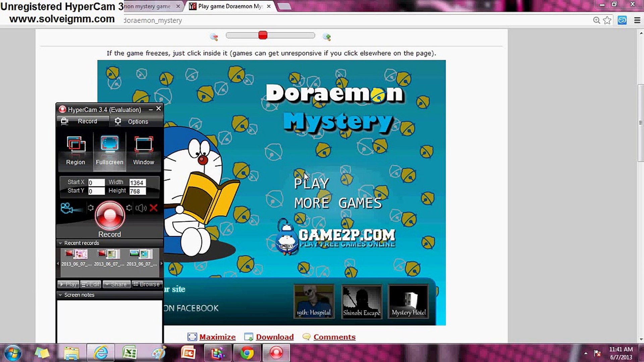This screenshot has width=644, height=362.
Task: Click the Comments speech bubble icon
Action: pos(306,337)
